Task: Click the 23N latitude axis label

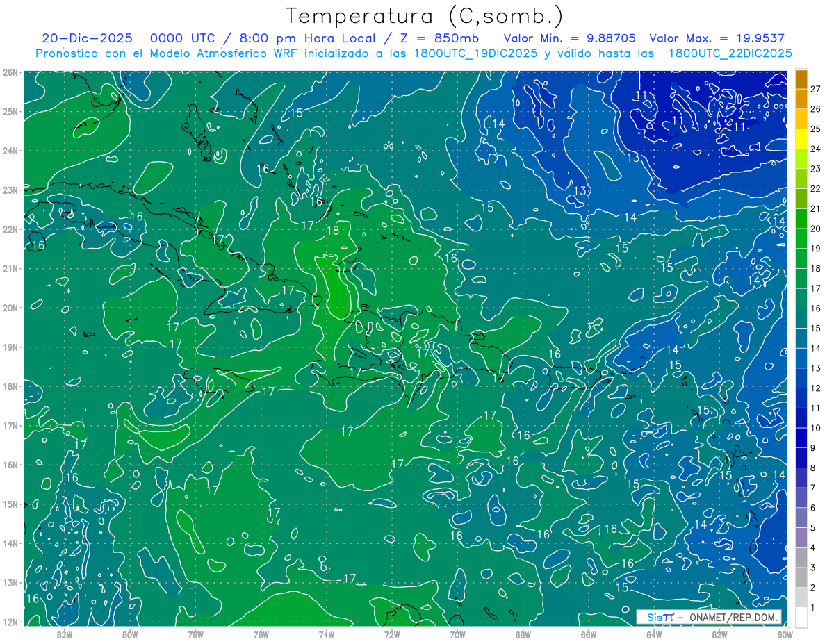Action: coord(10,190)
